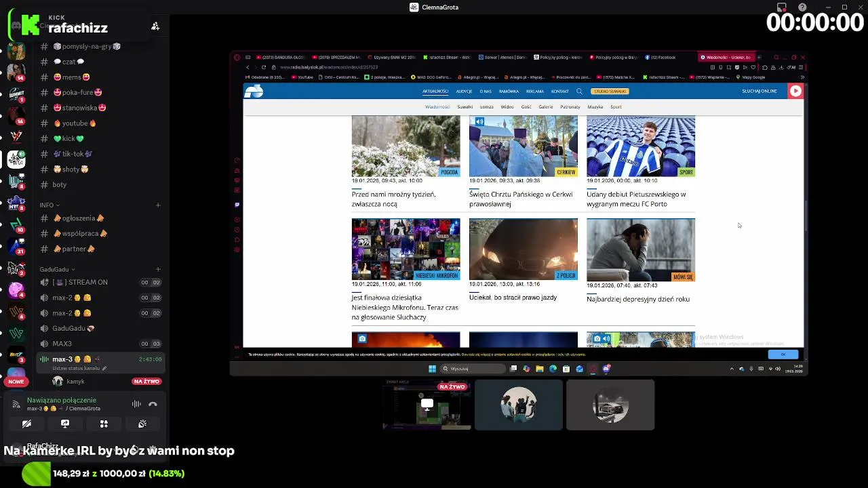This screenshot has height=488, width=868.
Task: Toggle noise suppression waveform icon
Action: tap(136, 404)
